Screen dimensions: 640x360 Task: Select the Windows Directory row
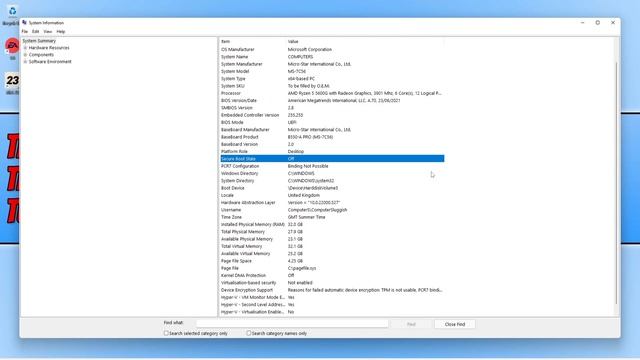[x=332, y=173]
